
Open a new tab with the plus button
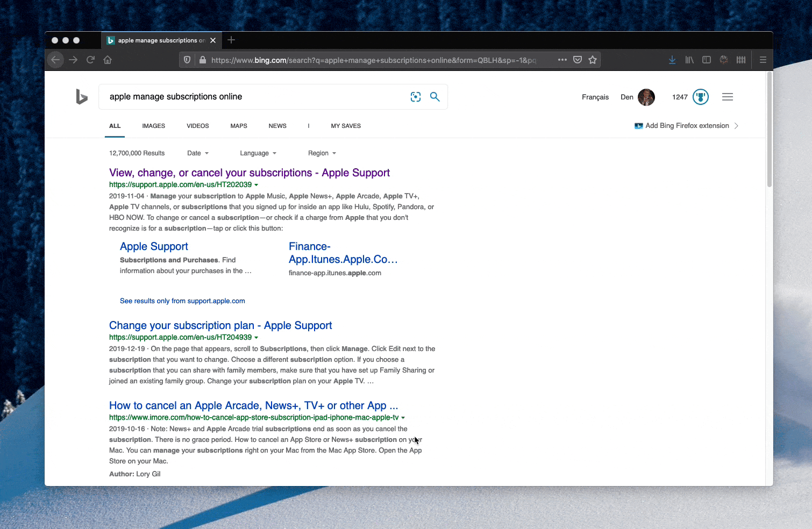coord(231,40)
